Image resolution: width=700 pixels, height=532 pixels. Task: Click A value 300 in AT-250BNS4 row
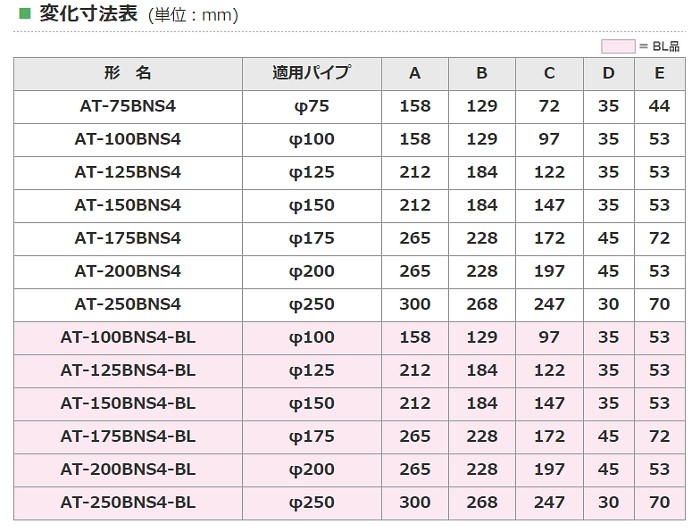tap(415, 304)
